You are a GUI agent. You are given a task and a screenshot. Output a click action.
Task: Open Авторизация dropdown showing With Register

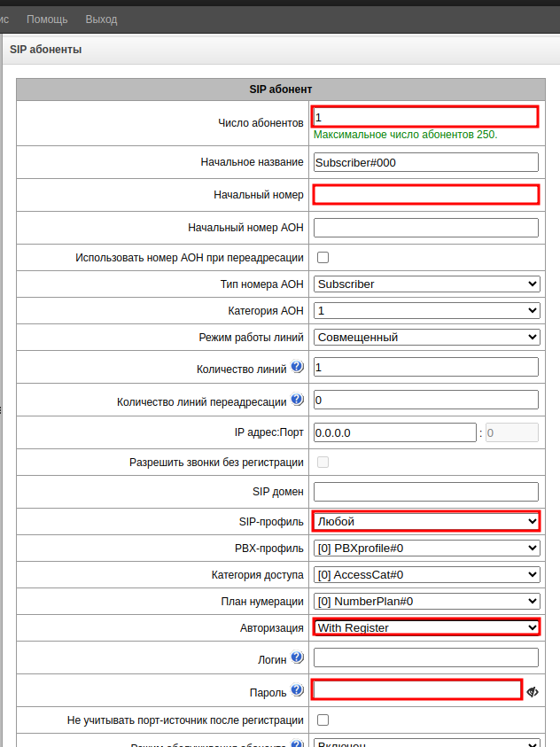426,628
